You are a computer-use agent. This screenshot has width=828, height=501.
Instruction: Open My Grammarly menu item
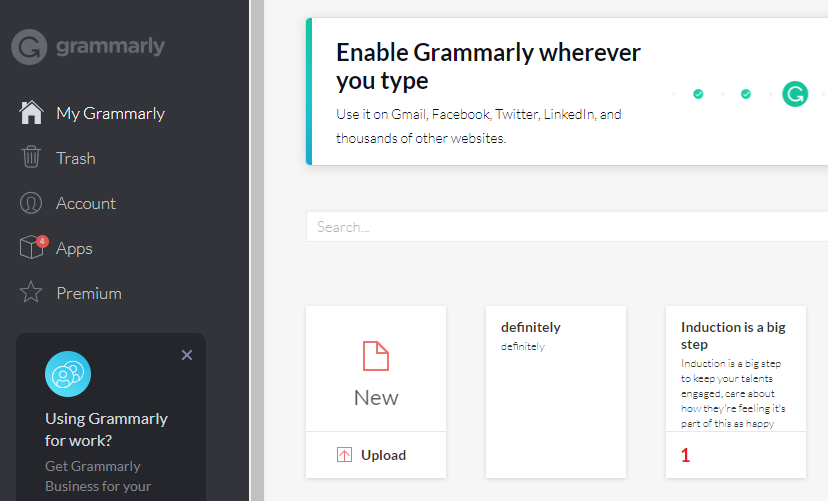[x=110, y=113]
